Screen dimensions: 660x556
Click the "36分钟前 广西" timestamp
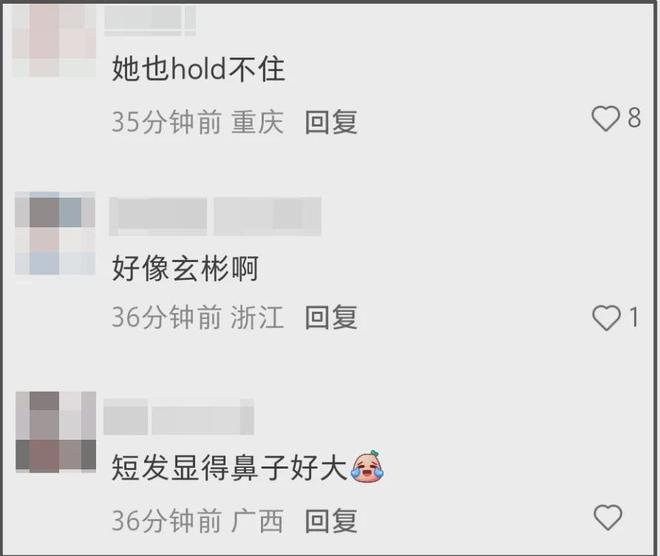tap(197, 521)
